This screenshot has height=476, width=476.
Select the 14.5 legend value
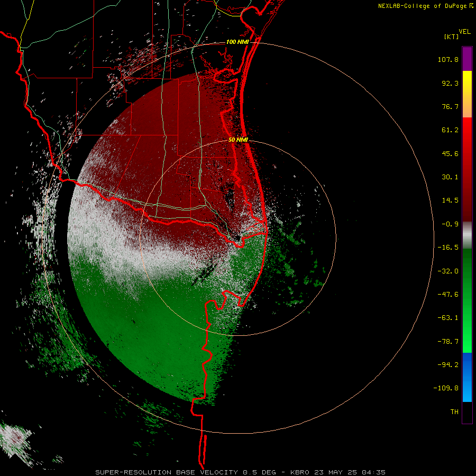coord(450,200)
